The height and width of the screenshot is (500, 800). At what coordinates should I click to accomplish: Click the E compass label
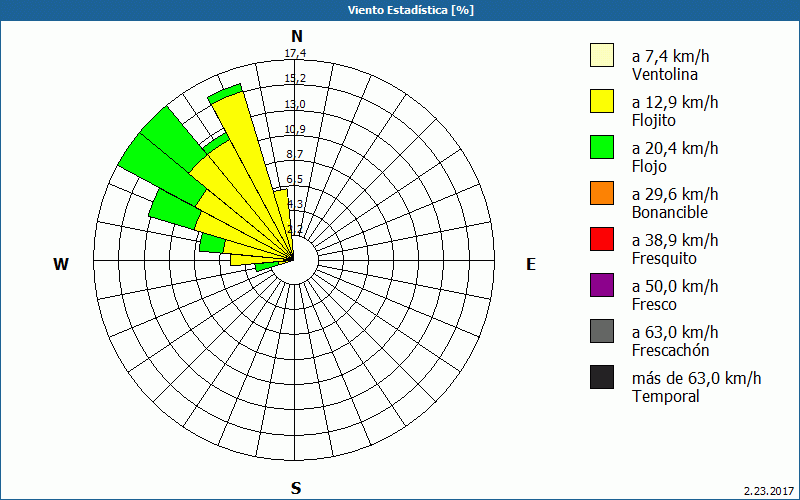pos(531,264)
